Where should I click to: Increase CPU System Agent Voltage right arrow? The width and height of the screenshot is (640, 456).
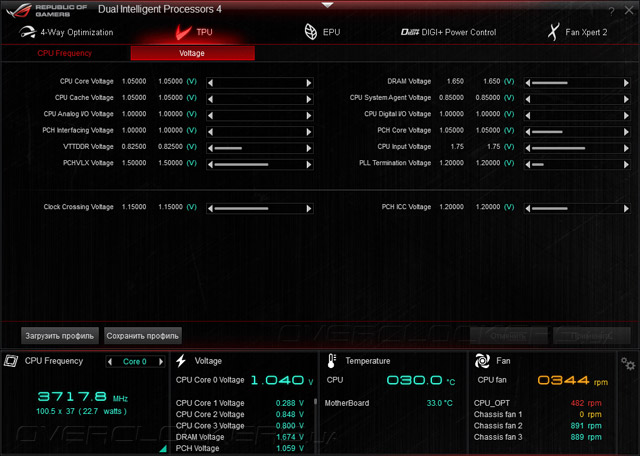[627, 99]
